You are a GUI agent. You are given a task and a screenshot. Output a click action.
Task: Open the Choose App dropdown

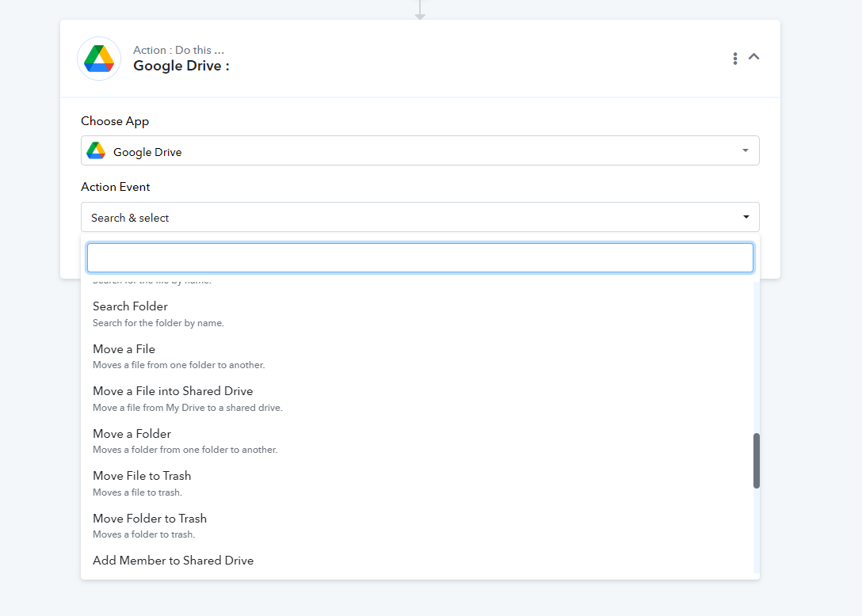[420, 150]
